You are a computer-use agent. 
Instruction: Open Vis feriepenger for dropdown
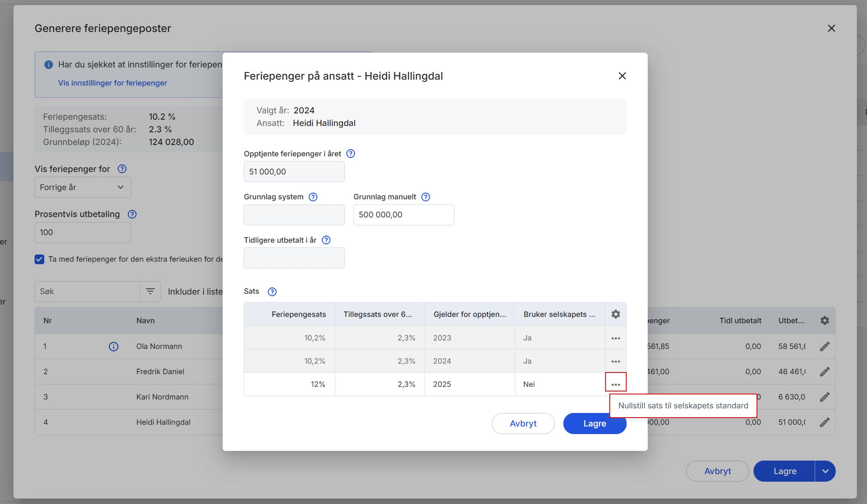[83, 187]
